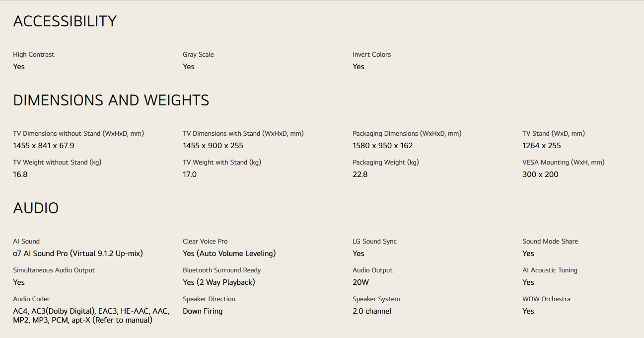Click the AUDIO section heading
Screen dimensions: 644x338
point(36,208)
